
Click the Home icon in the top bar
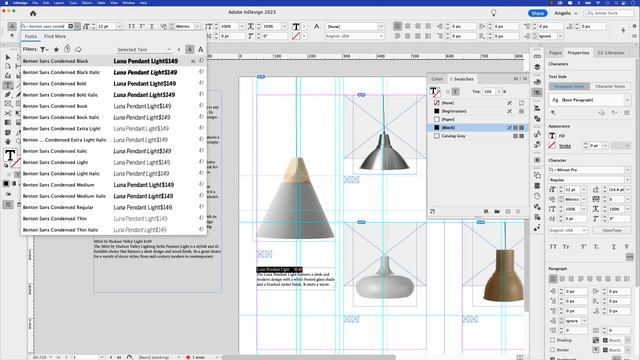33,13
